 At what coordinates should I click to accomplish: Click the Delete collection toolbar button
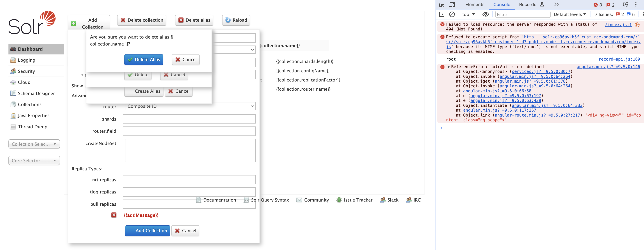pyautogui.click(x=142, y=20)
